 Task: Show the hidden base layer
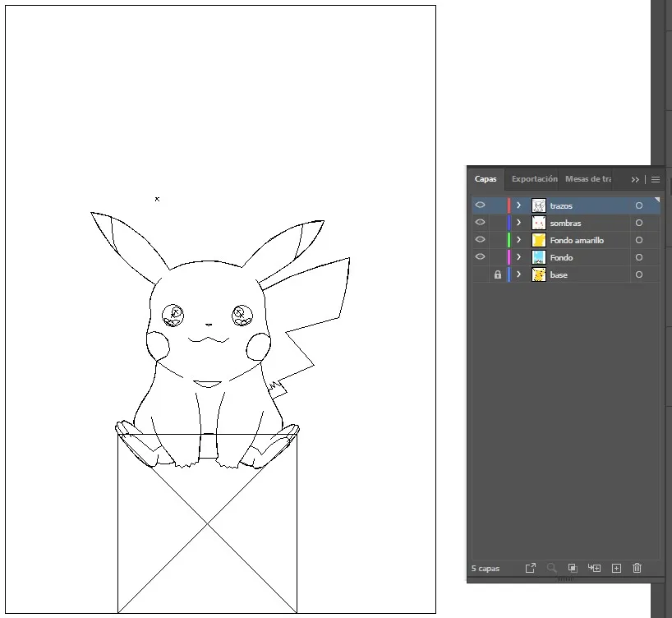pyautogui.click(x=480, y=274)
